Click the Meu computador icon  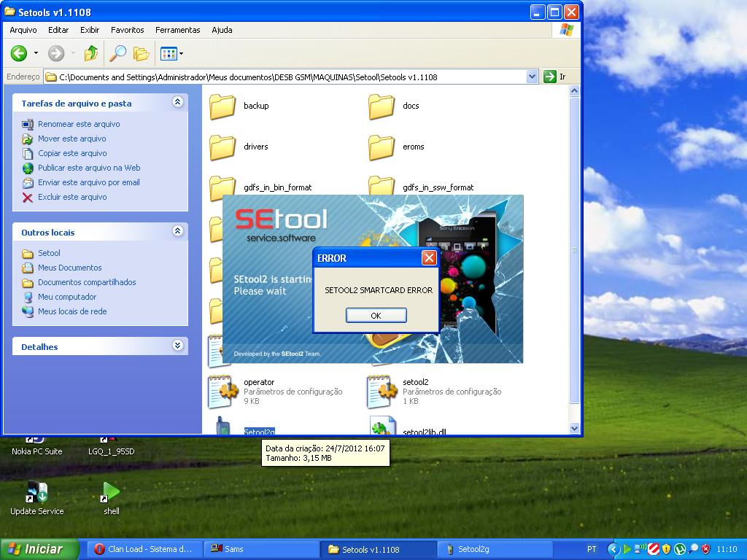28,297
